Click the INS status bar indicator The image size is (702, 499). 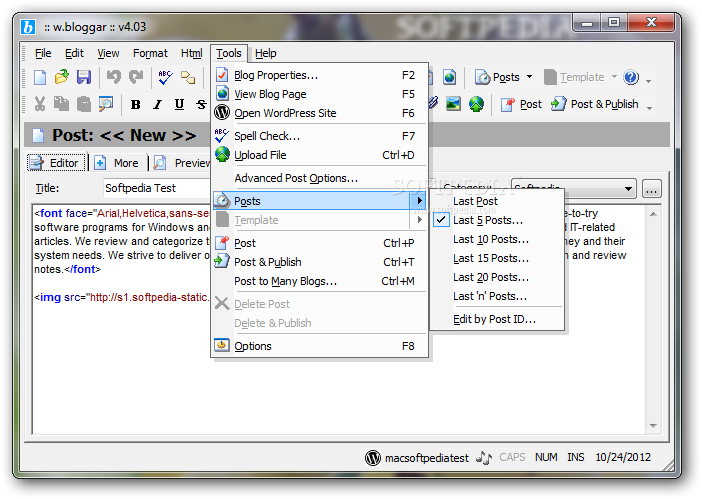[576, 457]
